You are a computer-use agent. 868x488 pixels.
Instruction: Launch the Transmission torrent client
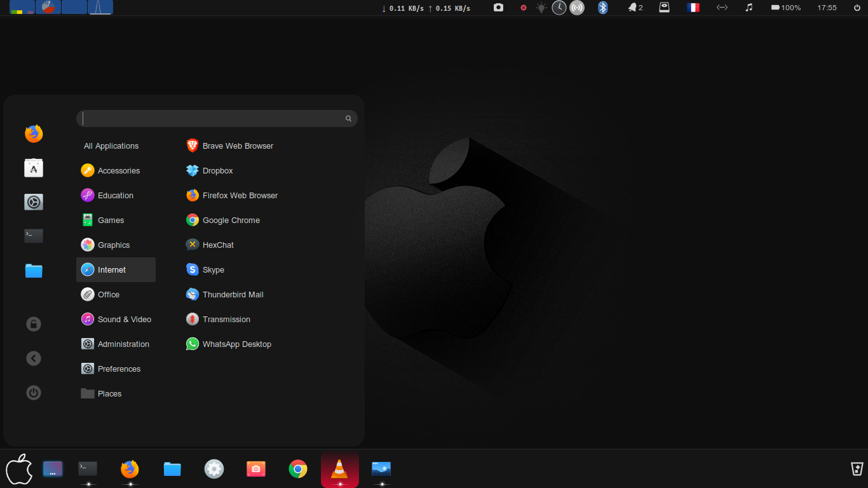[218, 319]
